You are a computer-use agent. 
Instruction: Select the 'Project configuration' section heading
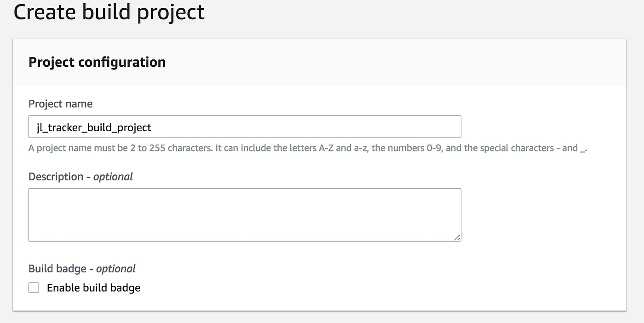pos(97,62)
